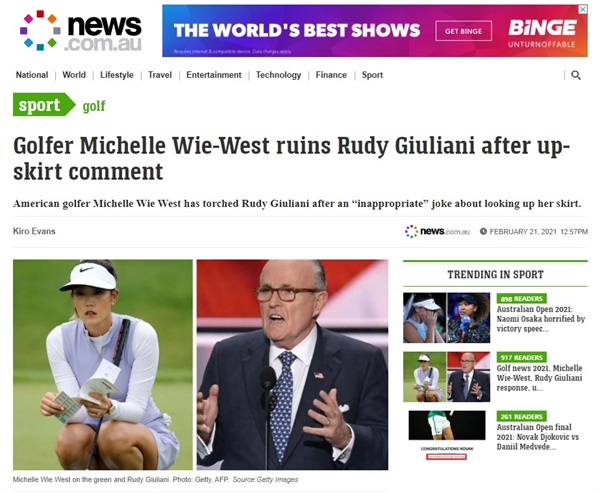This screenshot has height=493, width=600.
Task: Open the Travel section
Action: 160,75
